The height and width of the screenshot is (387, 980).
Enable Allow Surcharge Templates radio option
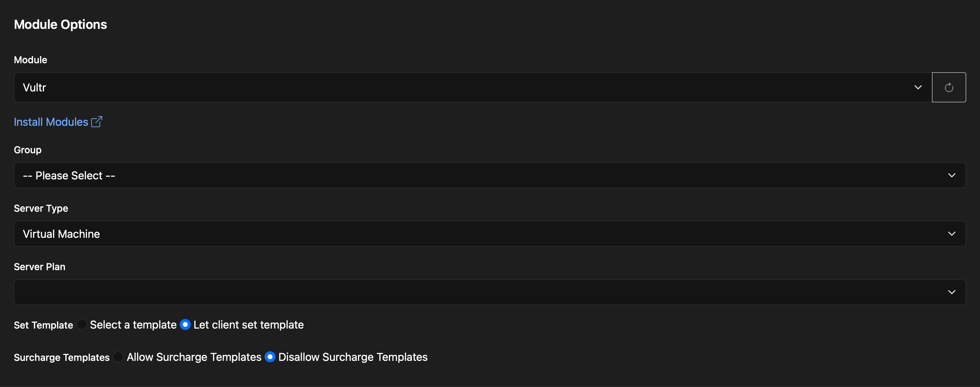click(x=118, y=357)
